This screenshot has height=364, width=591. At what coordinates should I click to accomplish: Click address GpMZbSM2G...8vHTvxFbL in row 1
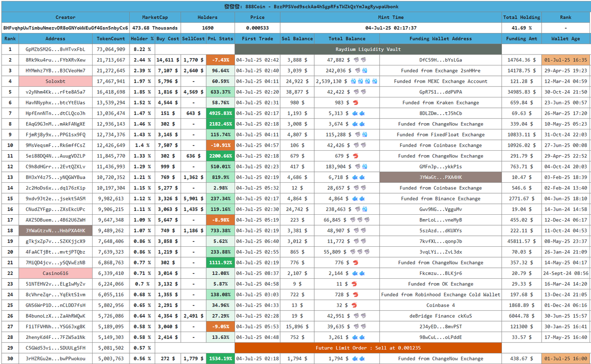55,49
